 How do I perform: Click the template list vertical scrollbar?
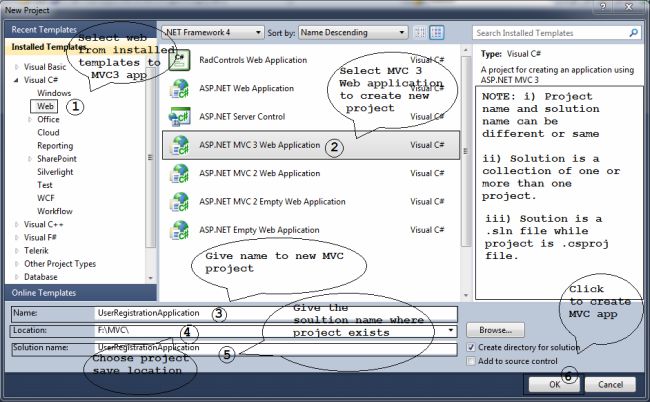point(466,151)
